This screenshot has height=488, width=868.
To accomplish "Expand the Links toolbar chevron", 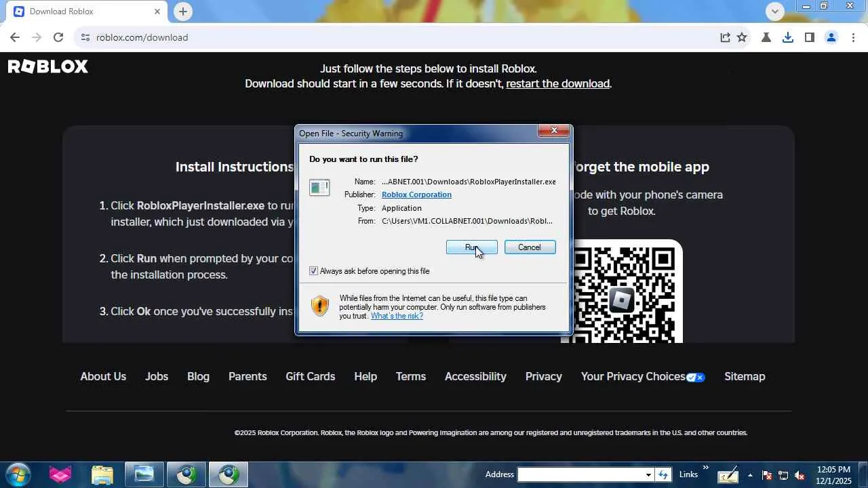I will (x=705, y=468).
